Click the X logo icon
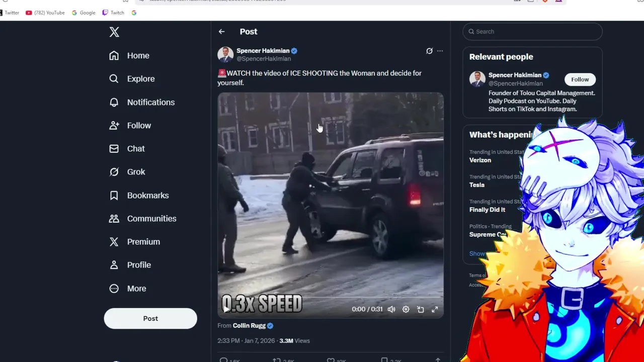This screenshot has height=362, width=644. click(x=114, y=32)
